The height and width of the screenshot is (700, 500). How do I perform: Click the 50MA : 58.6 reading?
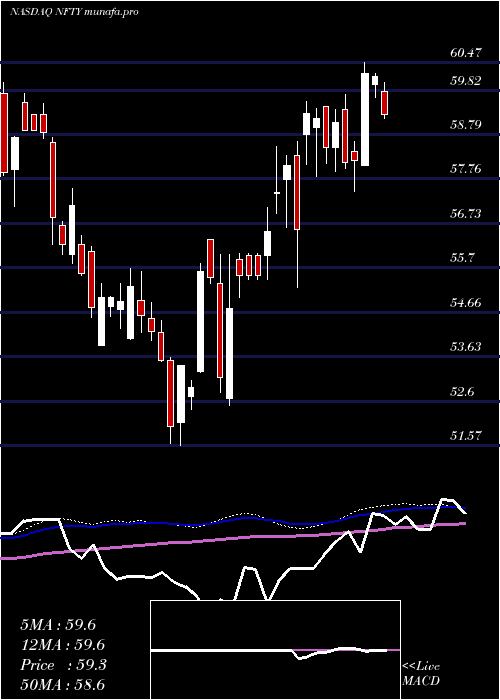pos(62,685)
